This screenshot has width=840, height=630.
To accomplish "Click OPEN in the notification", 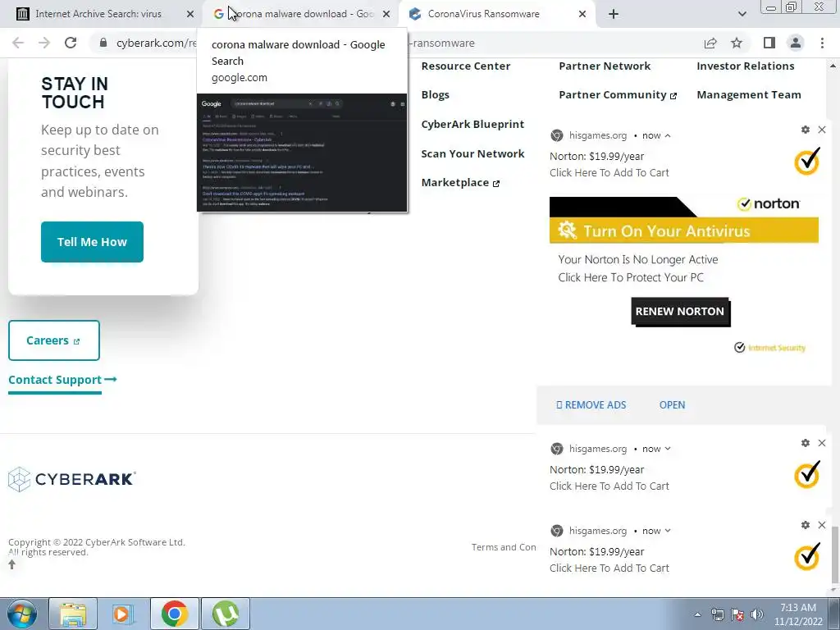I will [672, 405].
